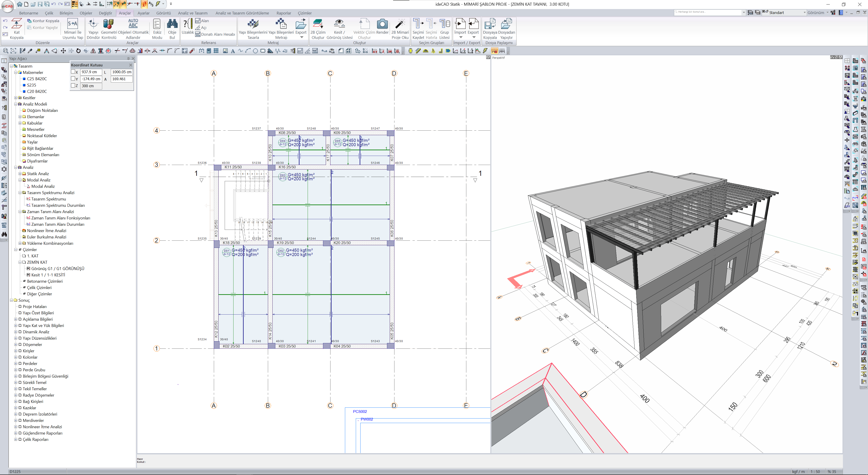This screenshot has height=475, width=868.
Task: Click the Render camera icon
Action: point(382,24)
